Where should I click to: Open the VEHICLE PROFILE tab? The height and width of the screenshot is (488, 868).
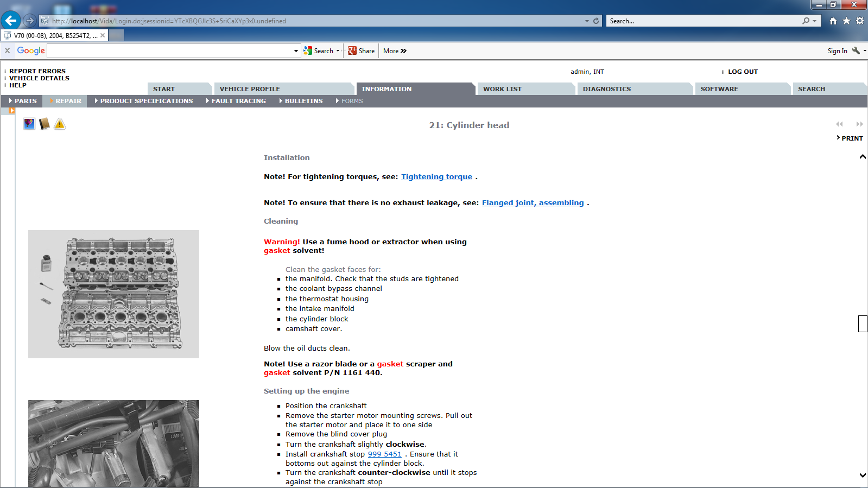point(250,89)
